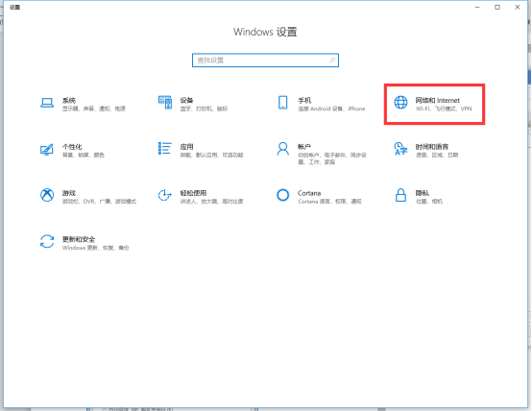Close the Settings window

coord(518,7)
